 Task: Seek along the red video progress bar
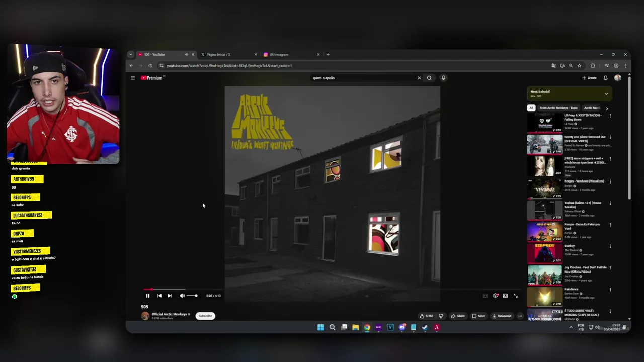[x=332, y=289]
